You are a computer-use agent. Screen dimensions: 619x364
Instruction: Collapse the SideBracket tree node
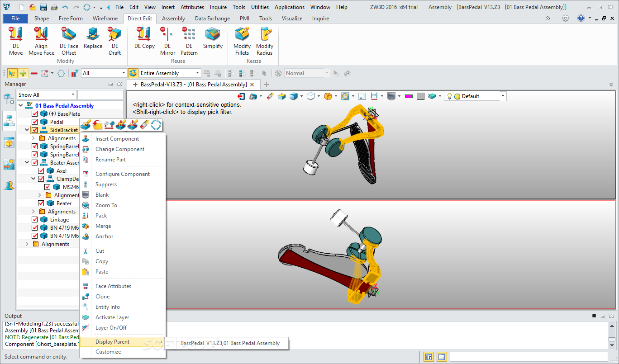point(27,130)
